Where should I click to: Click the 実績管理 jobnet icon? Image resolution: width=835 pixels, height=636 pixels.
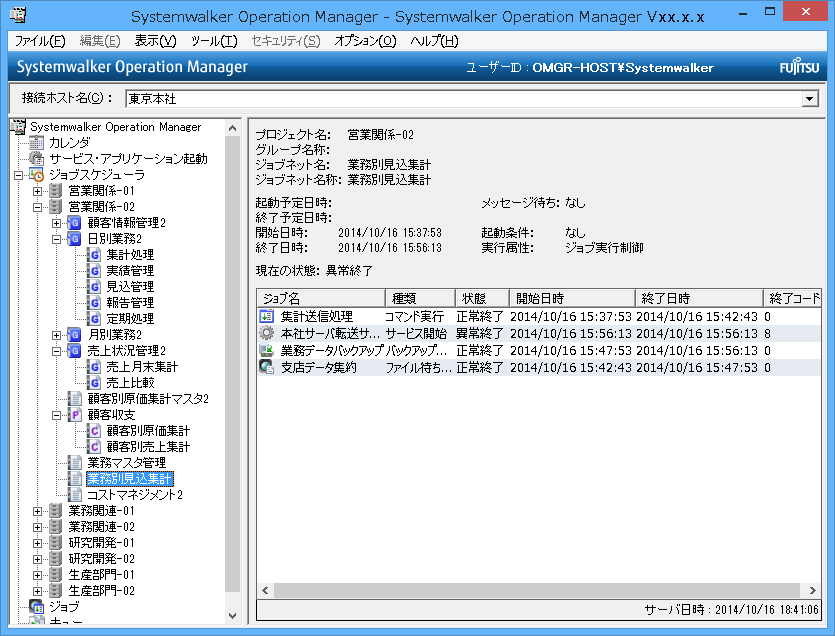pos(94,271)
